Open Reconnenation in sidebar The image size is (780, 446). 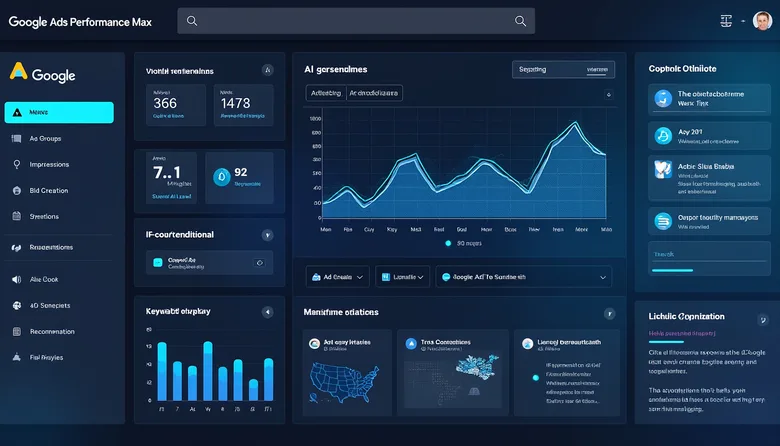coord(52,332)
